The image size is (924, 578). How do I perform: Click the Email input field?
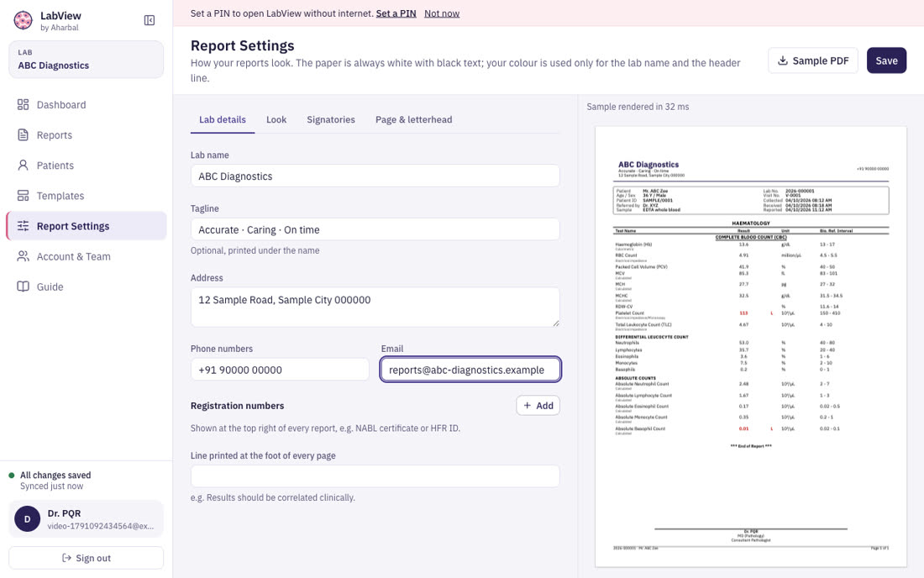coord(470,370)
